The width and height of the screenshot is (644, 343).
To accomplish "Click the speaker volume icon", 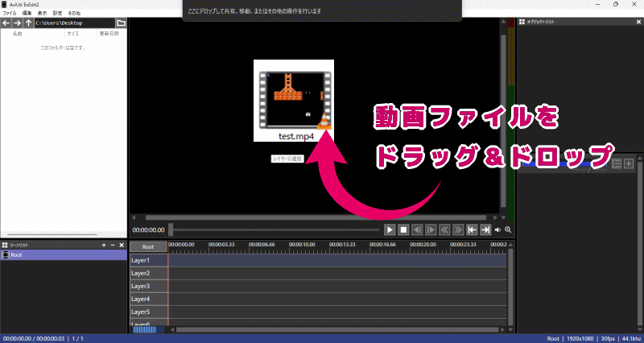I will (x=498, y=229).
